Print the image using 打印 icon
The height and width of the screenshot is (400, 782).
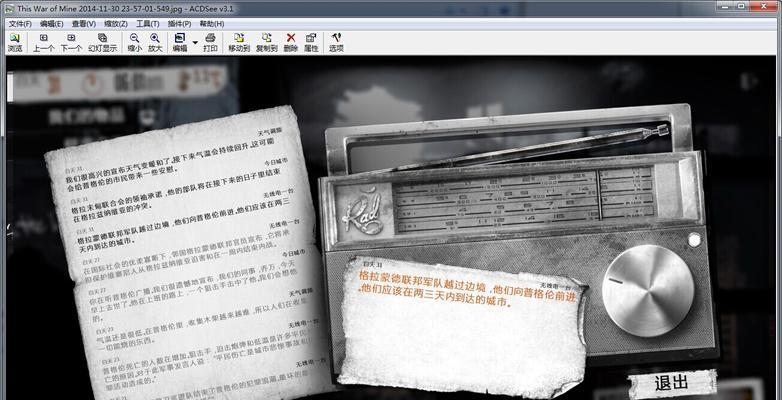click(210, 43)
